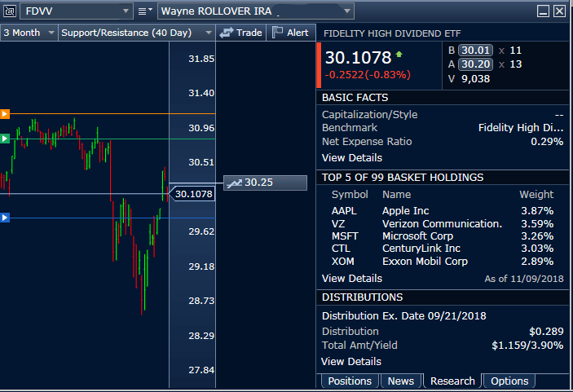Click the ask price 30.20 button
This screenshot has height=392, width=573.
475,64
